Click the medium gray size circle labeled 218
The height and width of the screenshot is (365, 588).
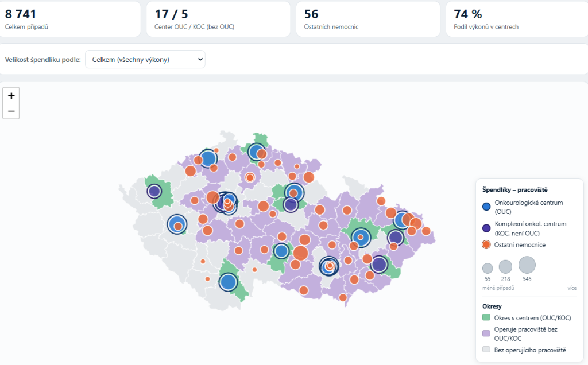(505, 267)
